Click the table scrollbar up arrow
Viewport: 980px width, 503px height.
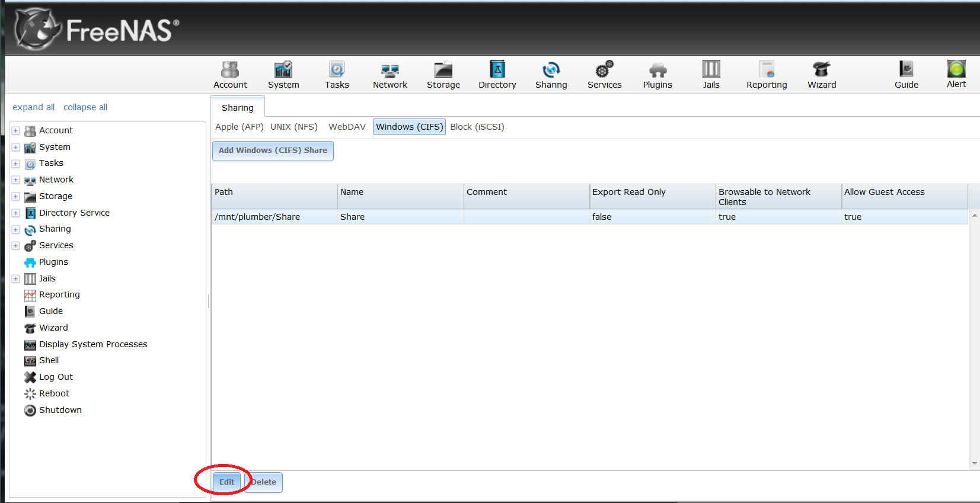(975, 216)
